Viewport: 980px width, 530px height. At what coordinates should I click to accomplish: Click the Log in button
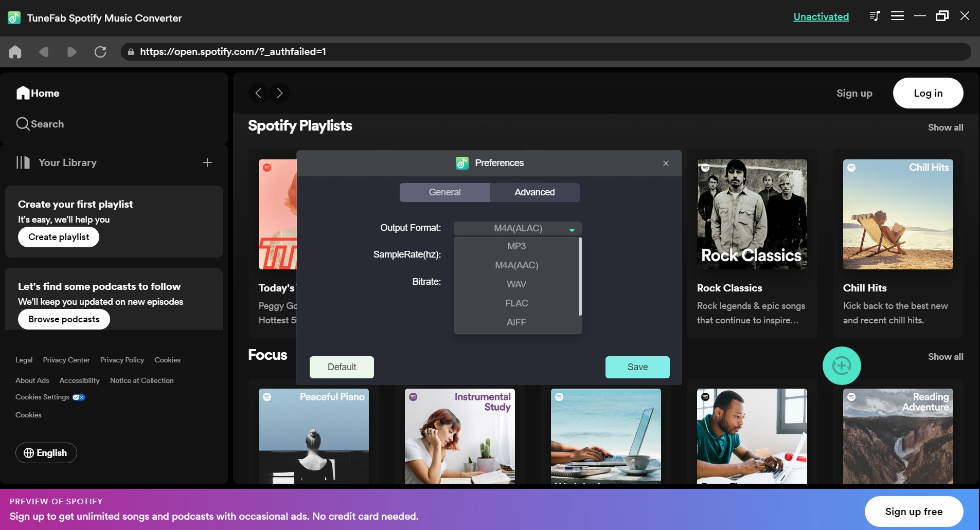click(928, 93)
